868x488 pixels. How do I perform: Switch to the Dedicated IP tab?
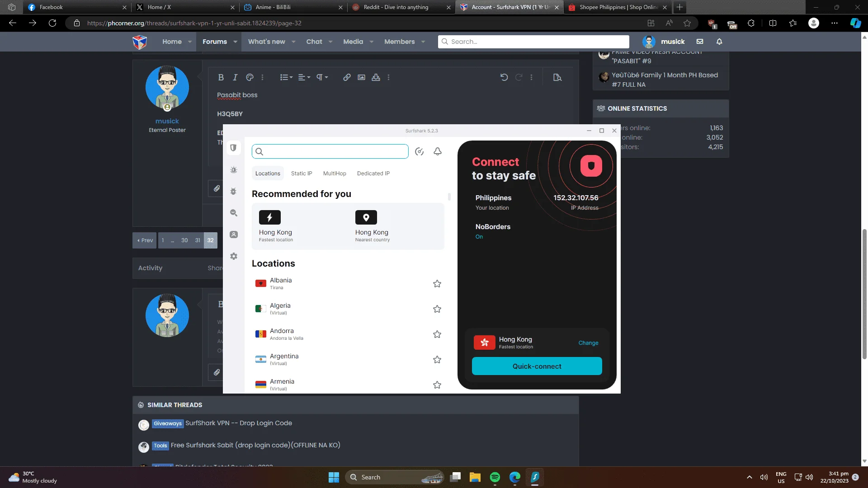pos(373,174)
